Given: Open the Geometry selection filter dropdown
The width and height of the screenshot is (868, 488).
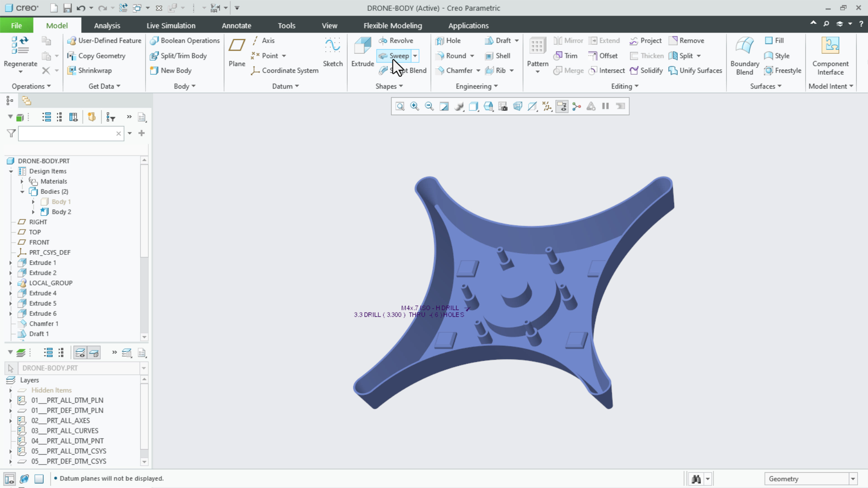Looking at the screenshot, I should (x=853, y=479).
